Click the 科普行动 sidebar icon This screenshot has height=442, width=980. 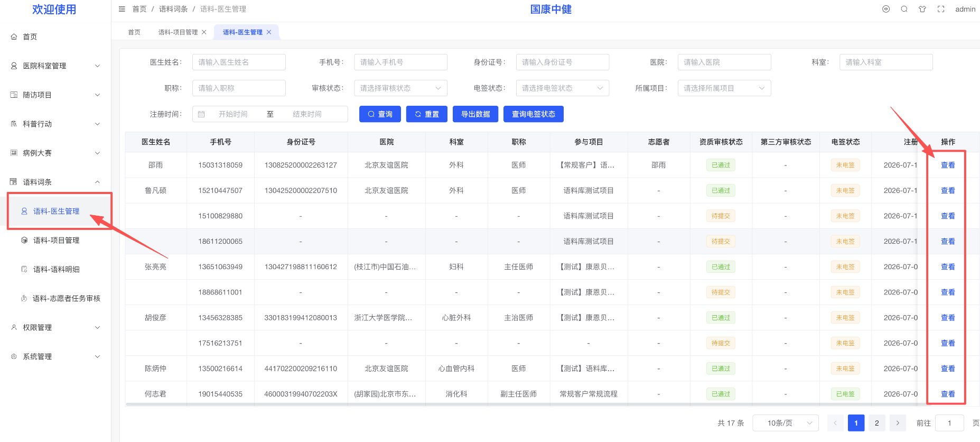pyautogui.click(x=14, y=124)
